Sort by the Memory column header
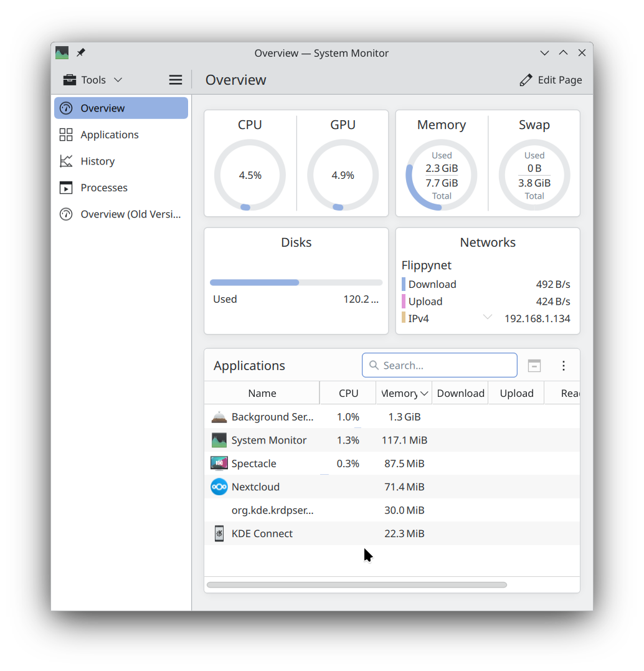Screen dimensions: 644x671 click(x=404, y=393)
